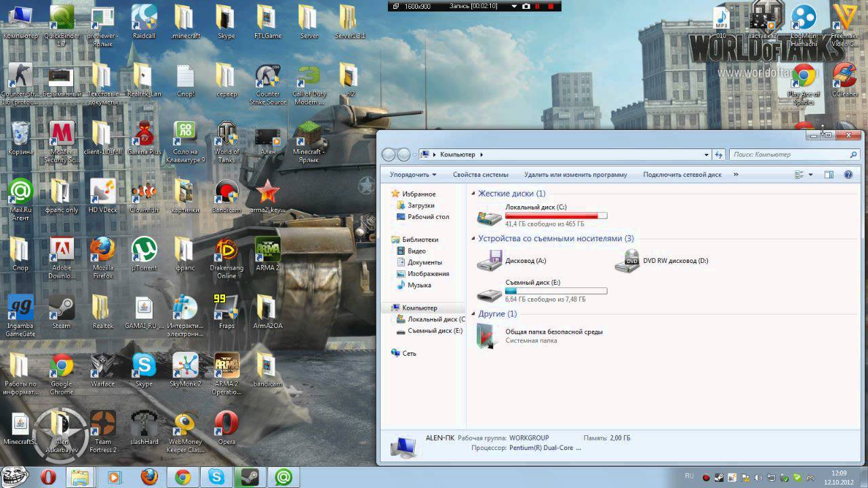The width and height of the screenshot is (868, 488).
Task: Collapse the Жесткие диски (1) group
Action: click(474, 194)
